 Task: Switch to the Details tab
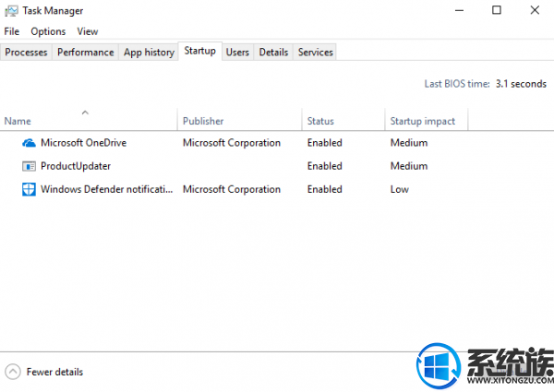click(273, 53)
